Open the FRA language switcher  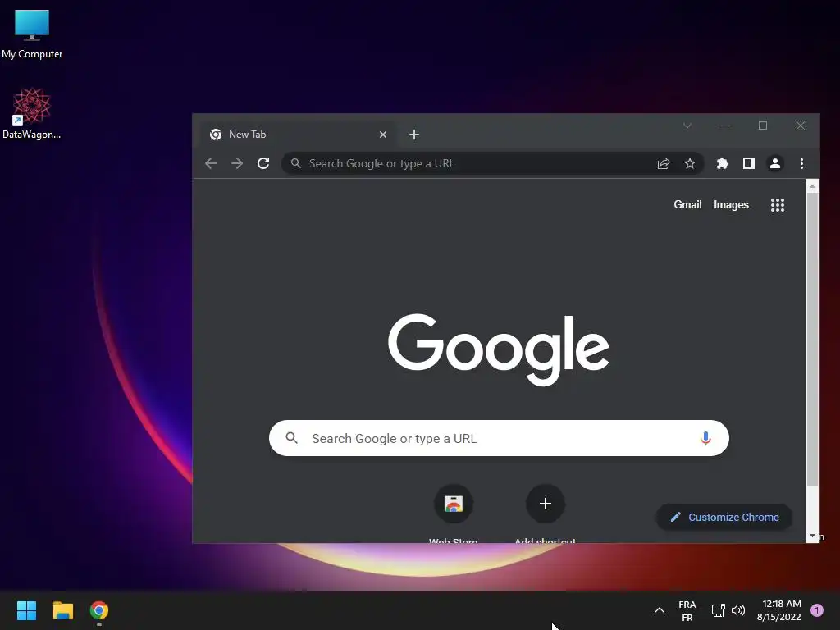pyautogui.click(x=687, y=610)
